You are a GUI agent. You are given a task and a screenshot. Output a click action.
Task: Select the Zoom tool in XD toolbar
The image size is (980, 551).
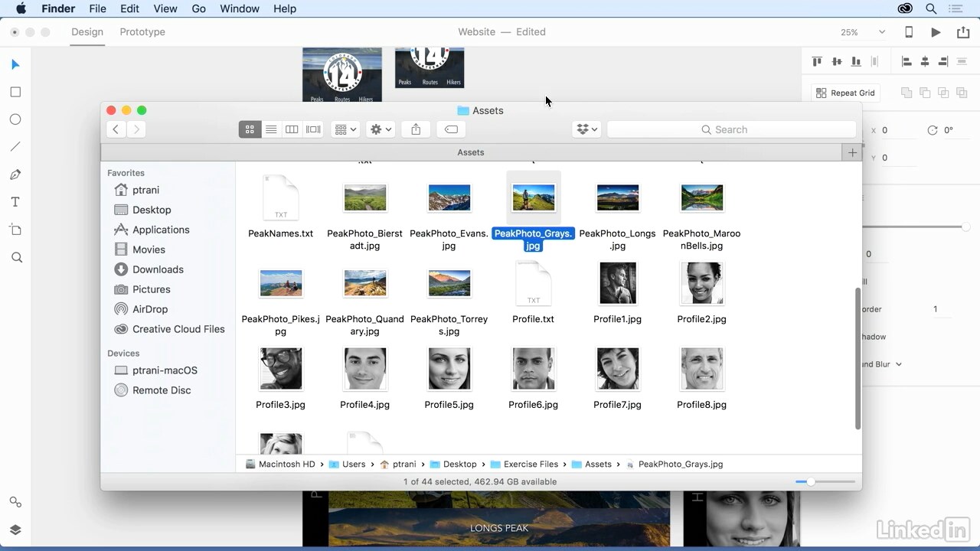[x=16, y=258]
